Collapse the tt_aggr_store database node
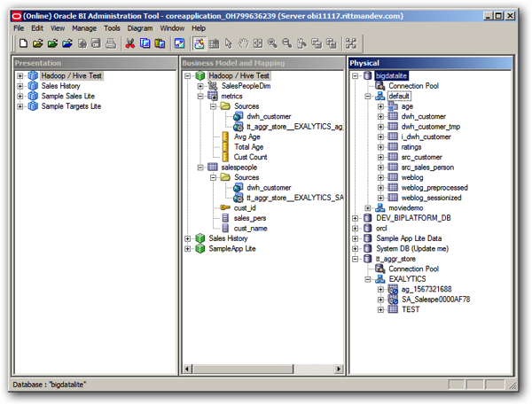The width and height of the screenshot is (532, 405). click(x=355, y=259)
